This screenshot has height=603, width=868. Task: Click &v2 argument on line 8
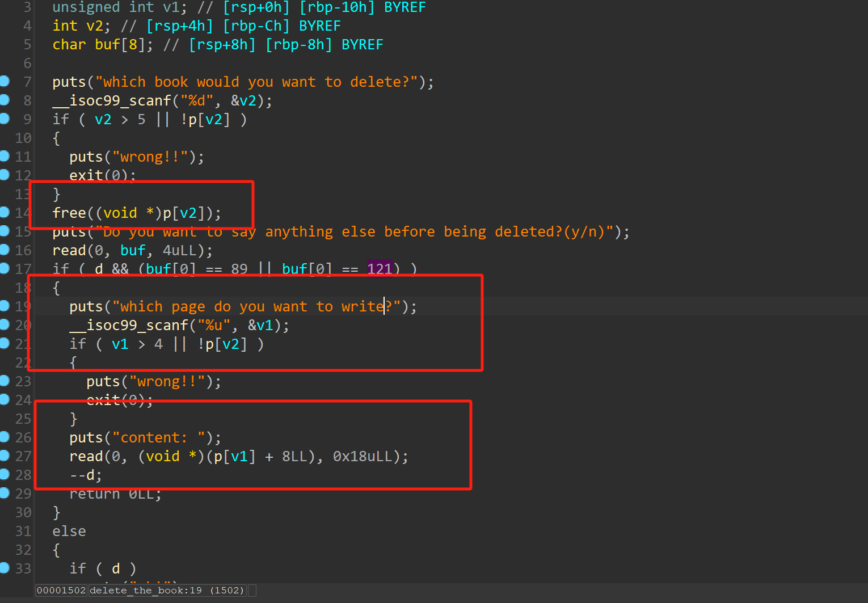243,101
